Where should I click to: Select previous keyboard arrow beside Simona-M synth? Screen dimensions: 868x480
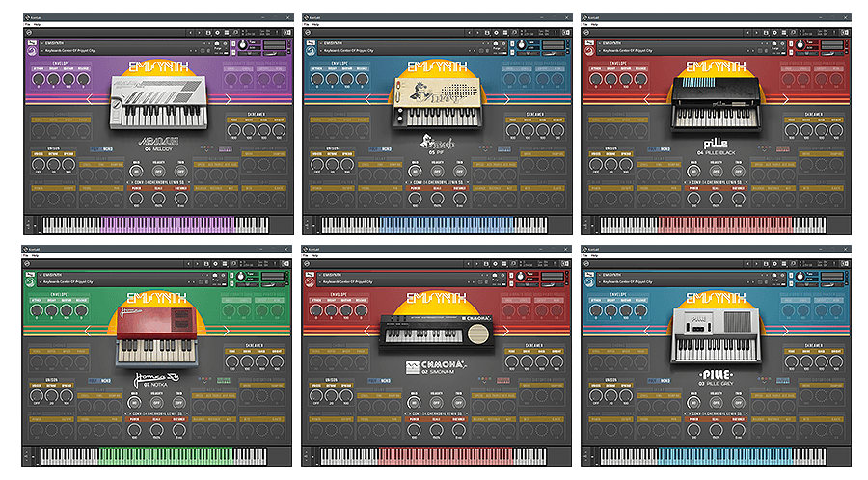[x=367, y=331]
